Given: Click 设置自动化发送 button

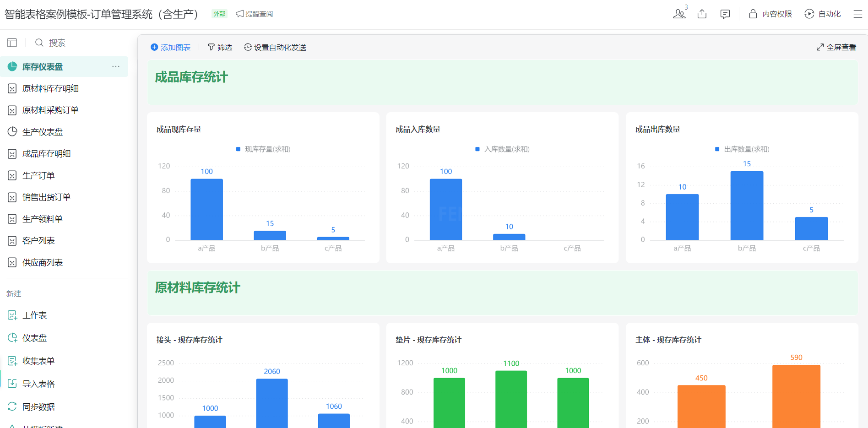Looking at the screenshot, I should [275, 47].
